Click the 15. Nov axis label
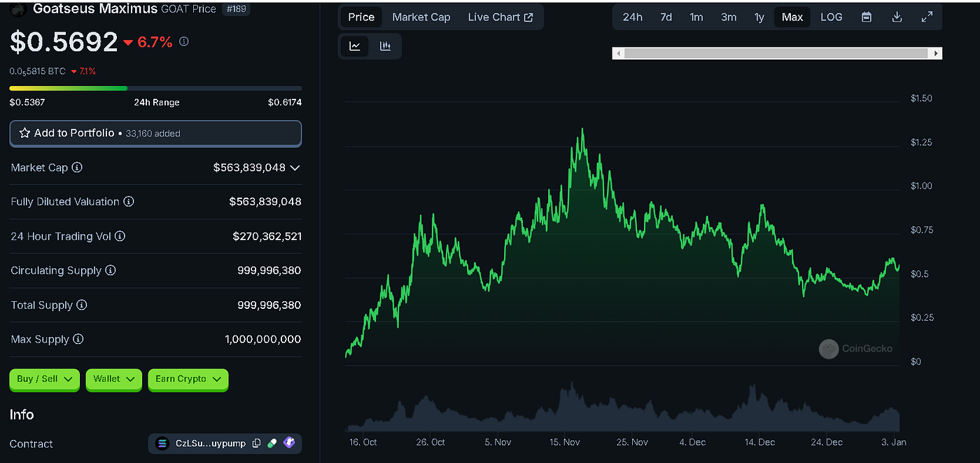This screenshot has width=980, height=463. pos(564,442)
